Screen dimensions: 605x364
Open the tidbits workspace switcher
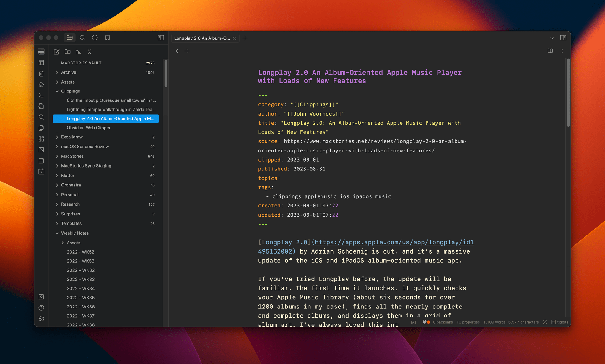pyautogui.click(x=560, y=322)
